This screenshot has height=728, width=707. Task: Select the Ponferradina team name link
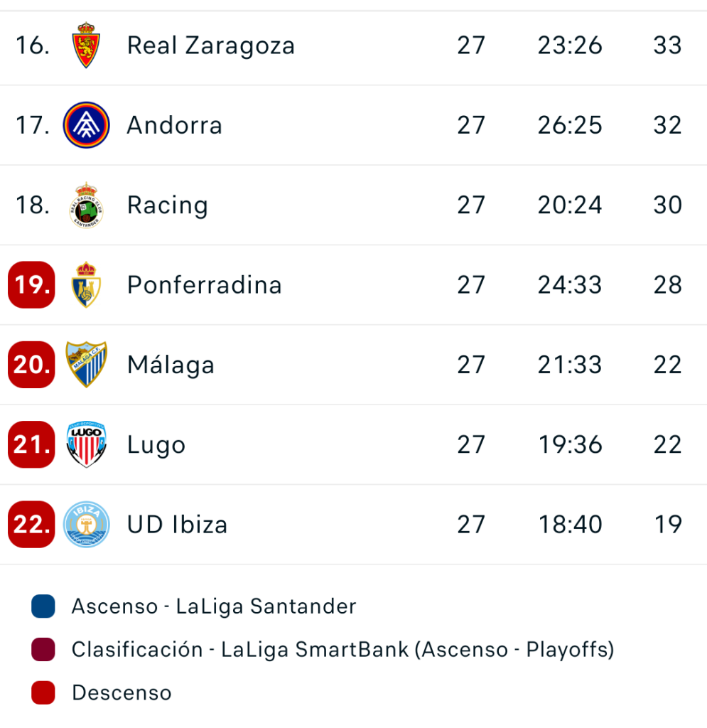[204, 285]
